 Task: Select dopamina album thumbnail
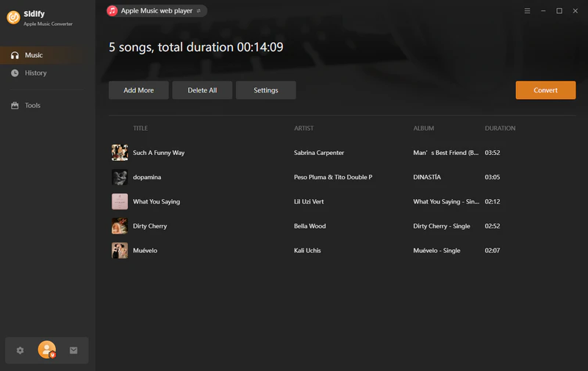120,177
